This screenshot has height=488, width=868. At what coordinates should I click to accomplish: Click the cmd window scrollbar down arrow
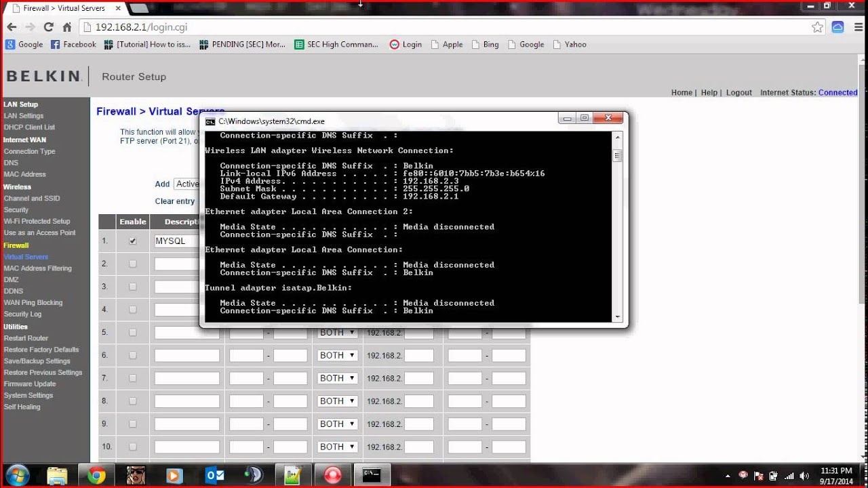tap(617, 317)
